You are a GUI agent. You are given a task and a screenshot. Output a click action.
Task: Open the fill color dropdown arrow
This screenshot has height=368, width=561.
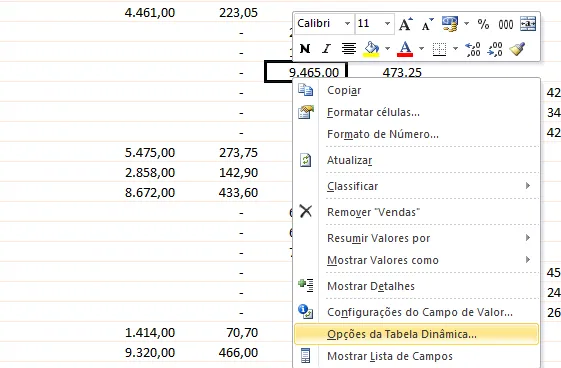[387, 49]
